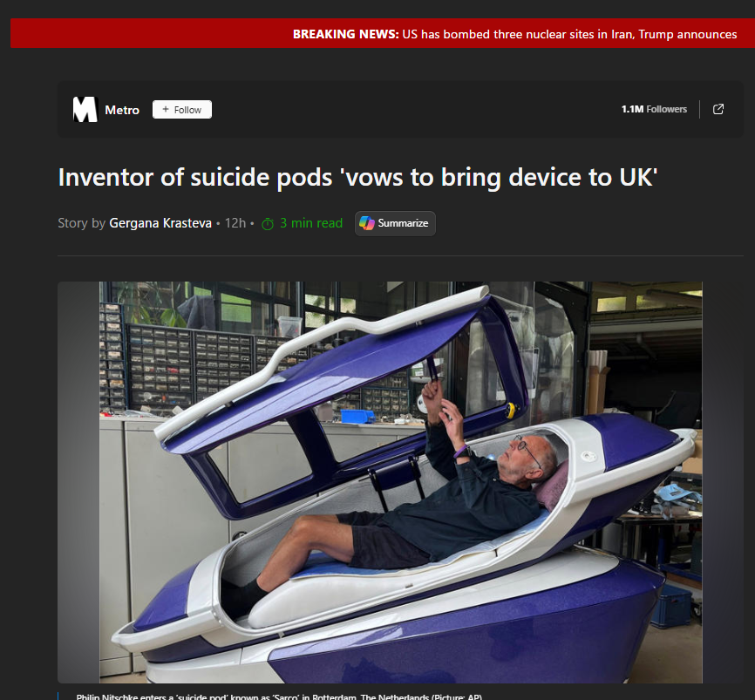Click the Metro logo icon

pyautogui.click(x=85, y=109)
